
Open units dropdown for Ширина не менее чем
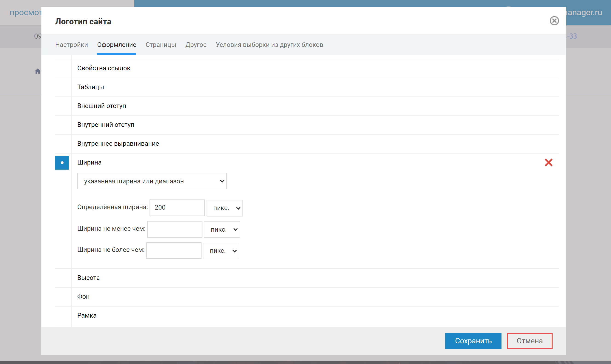[222, 229]
